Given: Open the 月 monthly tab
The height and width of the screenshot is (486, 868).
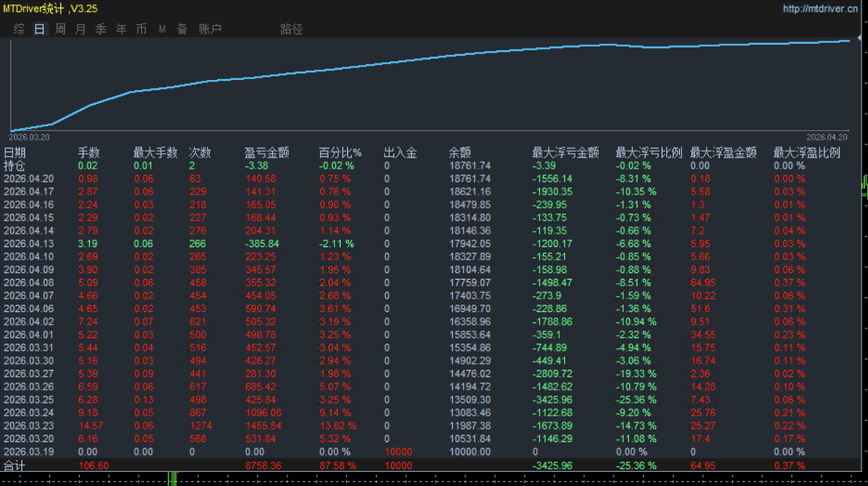Looking at the screenshot, I should 80,29.
